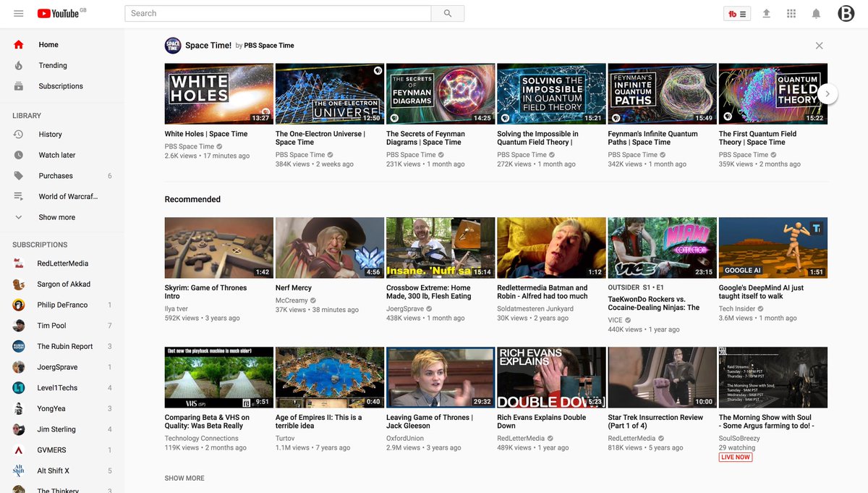Open the upload video icon
This screenshot has width=868, height=493.
pos(767,14)
